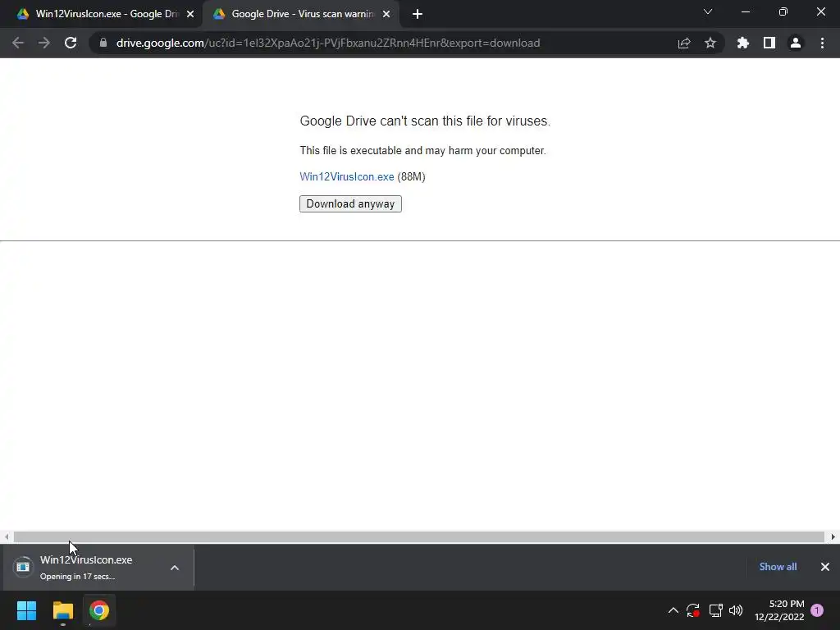Open the Win12VirusIcon.exe file link
Image resolution: width=840 pixels, height=630 pixels.
pyautogui.click(x=347, y=177)
